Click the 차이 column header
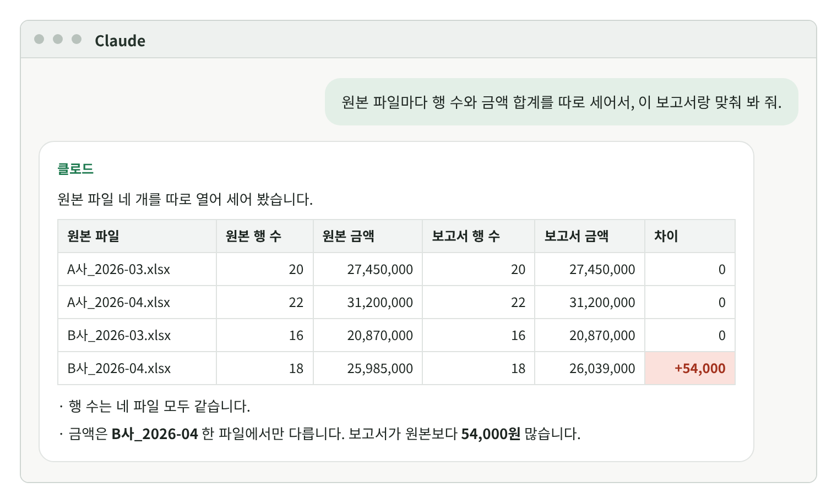Viewport: 837px width, 504px height. 690,236
